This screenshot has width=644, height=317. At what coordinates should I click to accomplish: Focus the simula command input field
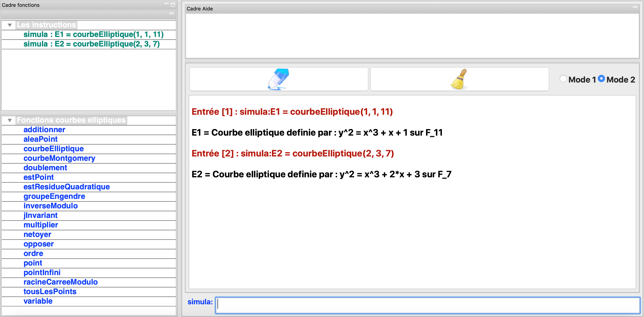427,305
